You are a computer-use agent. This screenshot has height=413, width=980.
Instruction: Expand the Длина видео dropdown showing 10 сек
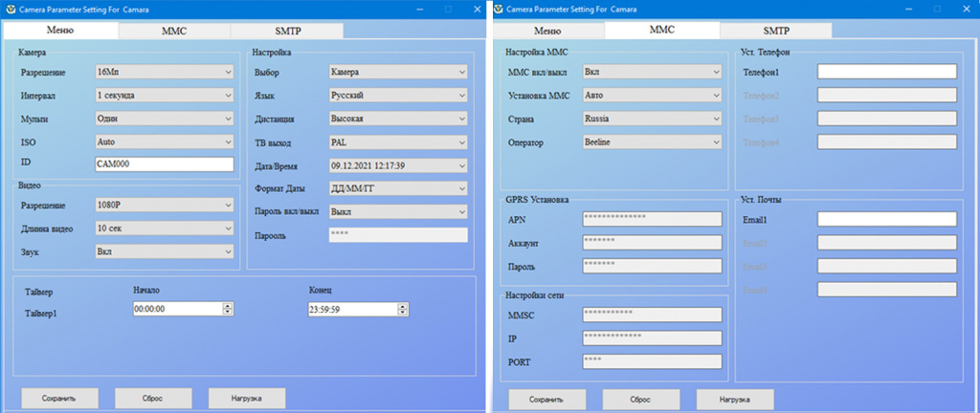[164, 228]
